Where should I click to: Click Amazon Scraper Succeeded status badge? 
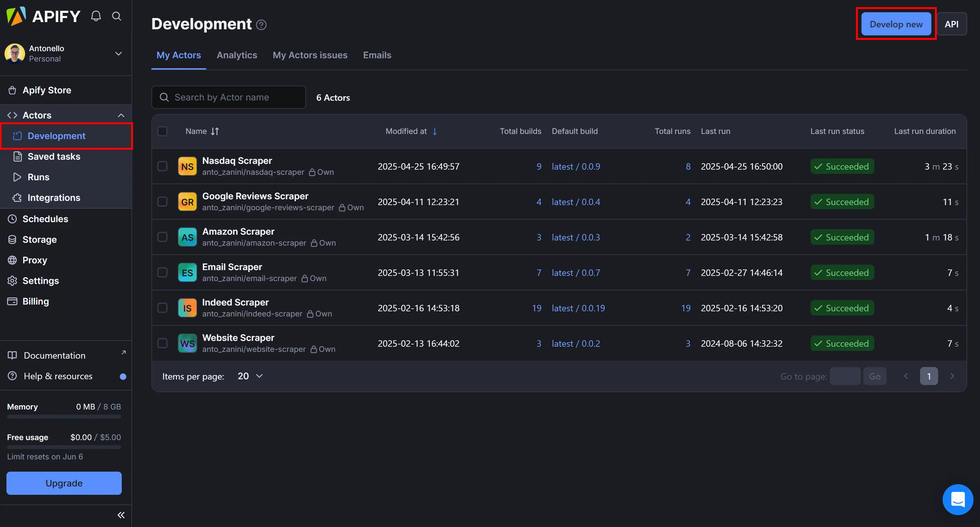(x=842, y=237)
